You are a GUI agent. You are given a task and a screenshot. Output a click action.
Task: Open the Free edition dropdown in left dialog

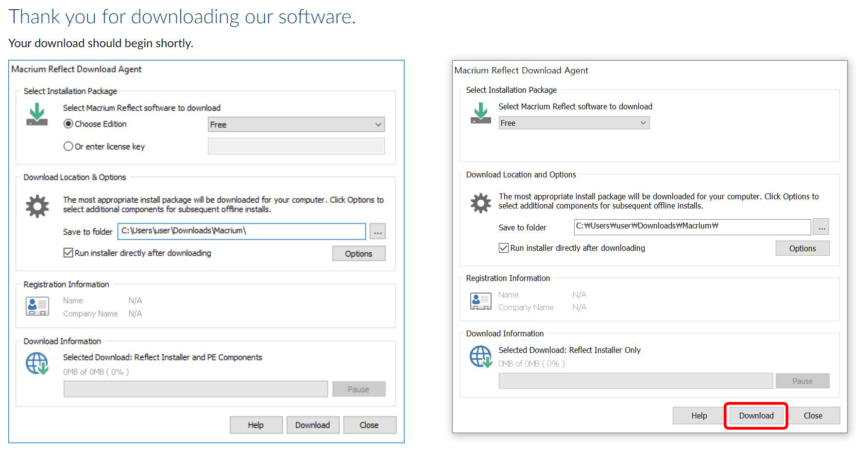[x=296, y=124]
